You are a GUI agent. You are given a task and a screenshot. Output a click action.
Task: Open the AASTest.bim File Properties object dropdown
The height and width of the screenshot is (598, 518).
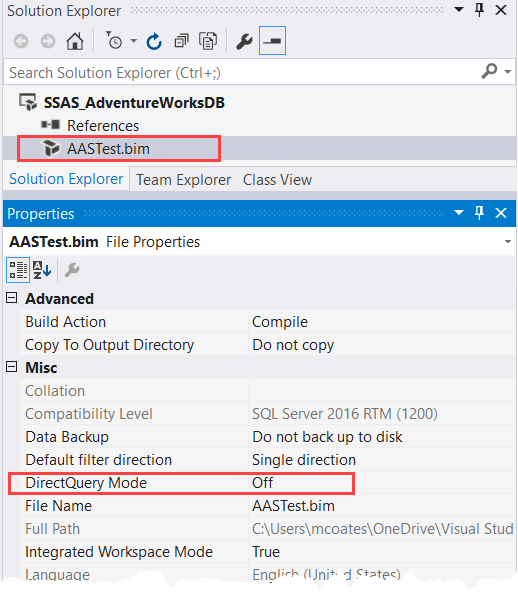click(x=507, y=241)
